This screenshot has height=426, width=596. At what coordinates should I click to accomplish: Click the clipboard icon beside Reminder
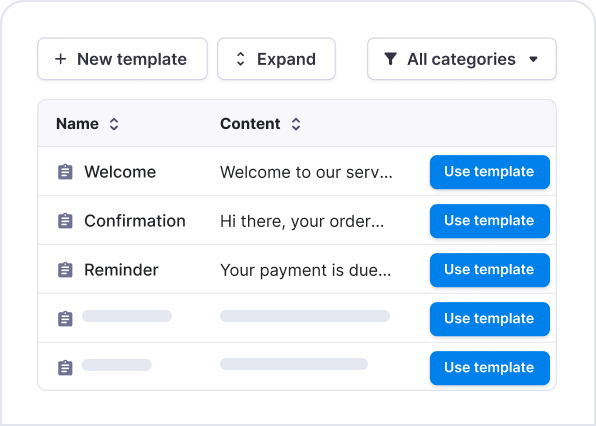(65, 270)
